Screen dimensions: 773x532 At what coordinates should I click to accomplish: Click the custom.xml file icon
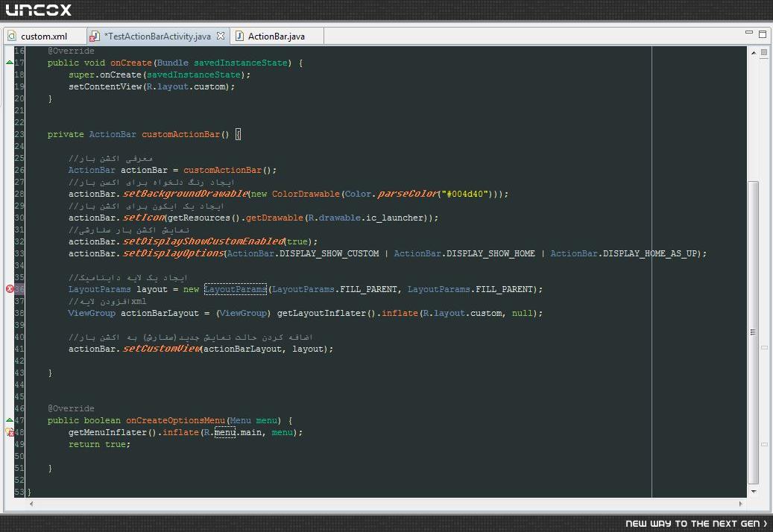pyautogui.click(x=12, y=36)
